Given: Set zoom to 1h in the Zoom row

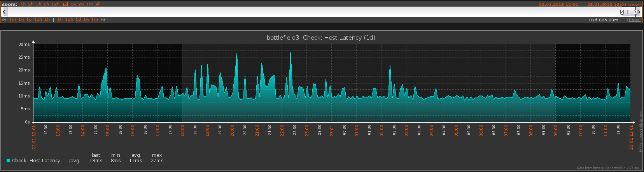Looking at the screenshot, I should (x=23, y=4).
